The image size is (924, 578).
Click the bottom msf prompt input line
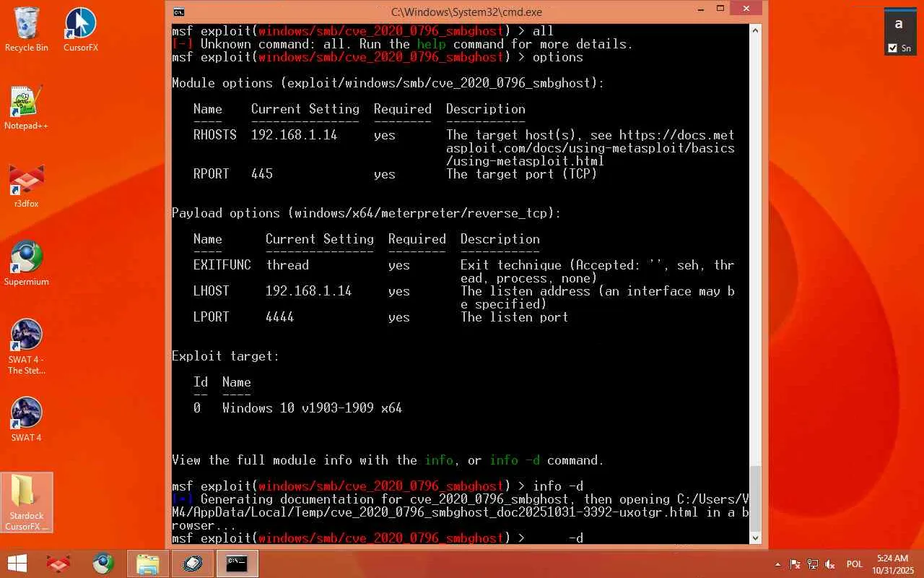378,538
